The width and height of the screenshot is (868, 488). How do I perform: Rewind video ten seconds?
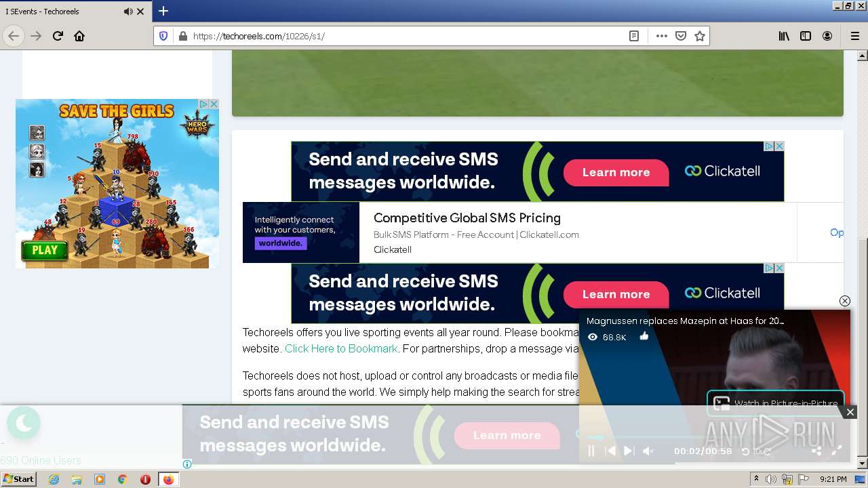coord(747,451)
